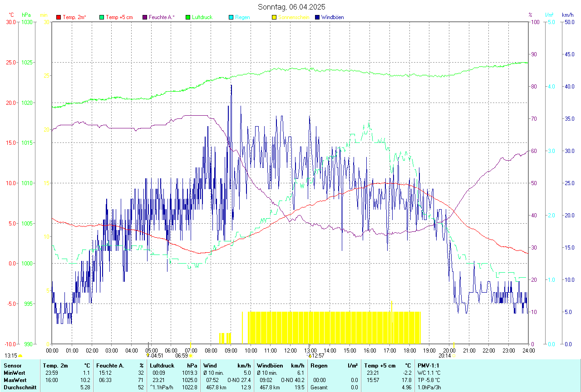Click the Luftdruck legend label
Image resolution: width=581 pixels, height=392 pixels.
pos(202,17)
